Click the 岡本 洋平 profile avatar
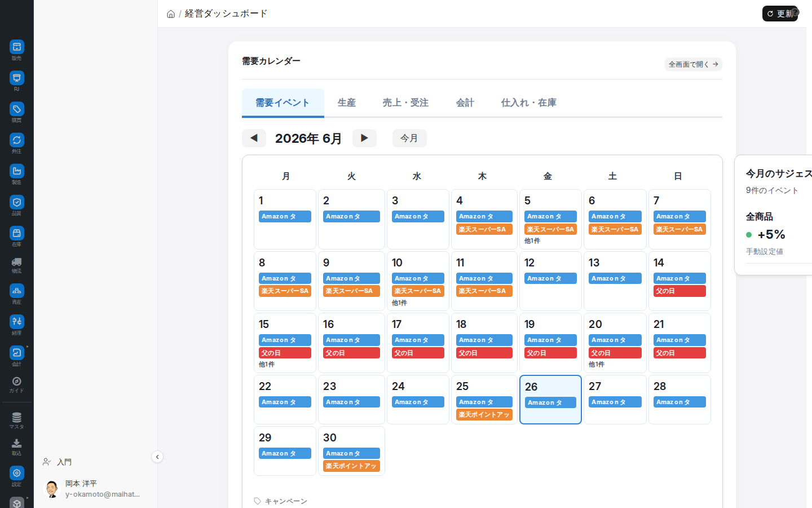Viewport: 812px width, 508px height. [x=52, y=489]
